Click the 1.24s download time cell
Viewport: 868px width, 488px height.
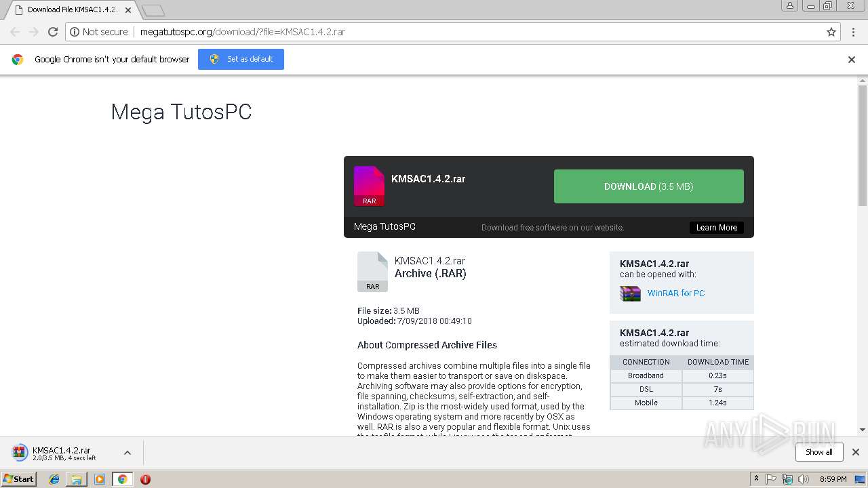[x=718, y=403]
